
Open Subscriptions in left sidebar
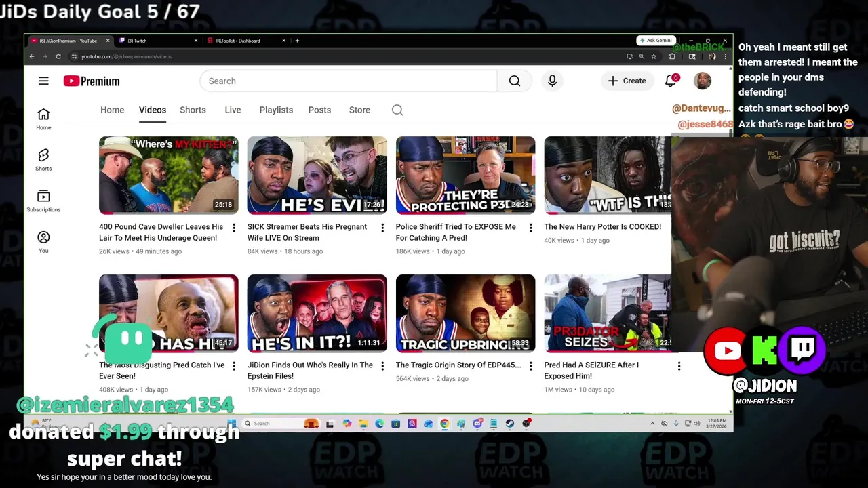(43, 201)
